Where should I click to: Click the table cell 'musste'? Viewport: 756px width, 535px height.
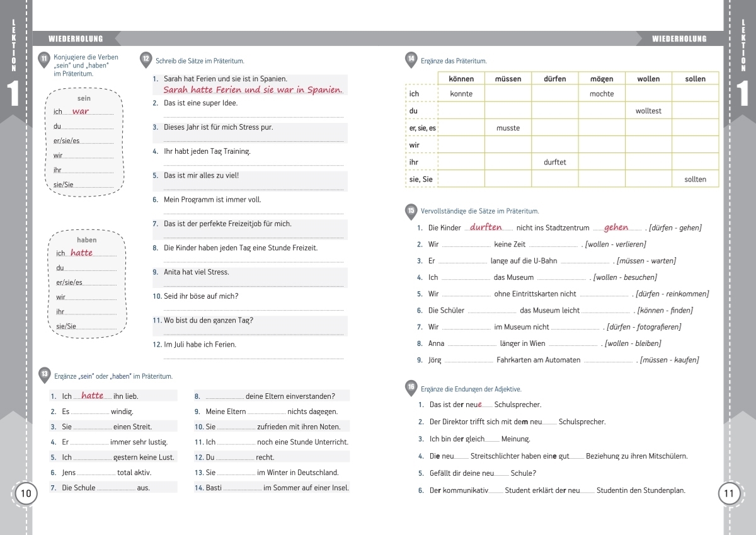pyautogui.click(x=508, y=128)
